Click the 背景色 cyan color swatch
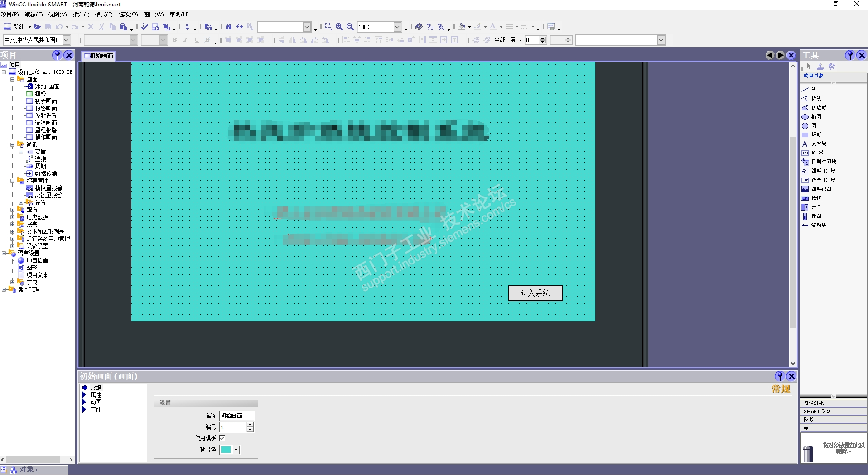868x475 pixels. coord(226,450)
